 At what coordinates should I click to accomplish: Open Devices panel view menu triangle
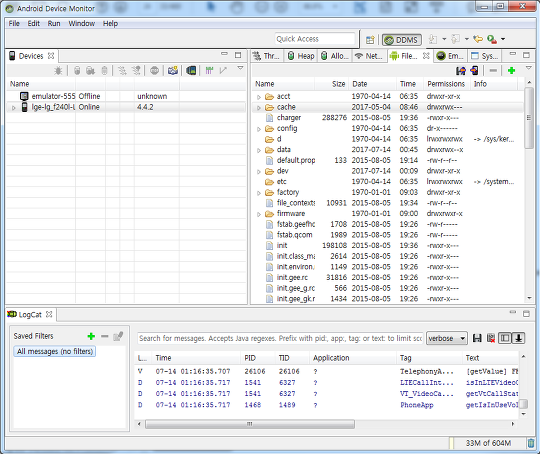(x=240, y=68)
